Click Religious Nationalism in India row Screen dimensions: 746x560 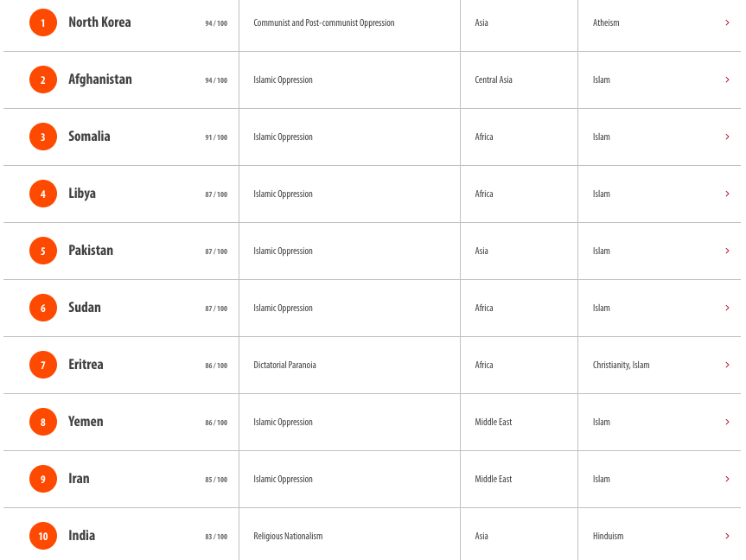point(288,536)
